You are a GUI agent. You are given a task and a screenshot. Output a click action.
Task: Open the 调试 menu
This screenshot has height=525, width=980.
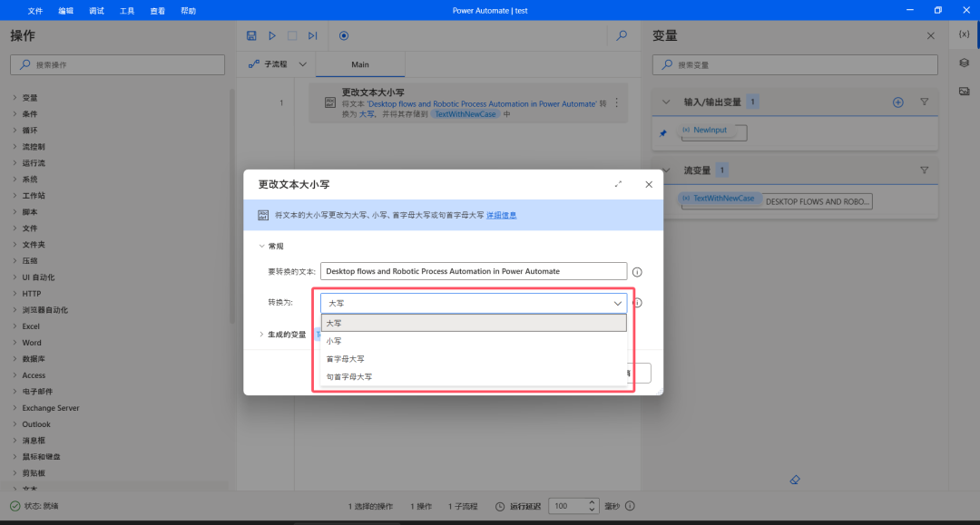pyautogui.click(x=96, y=11)
